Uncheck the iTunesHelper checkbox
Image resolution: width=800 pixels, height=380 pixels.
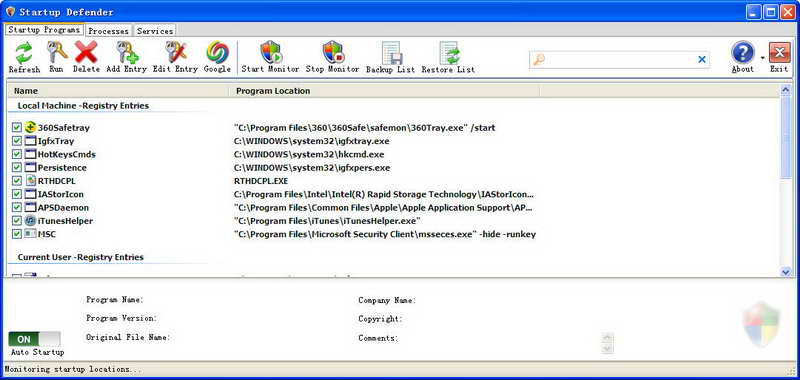(x=17, y=221)
